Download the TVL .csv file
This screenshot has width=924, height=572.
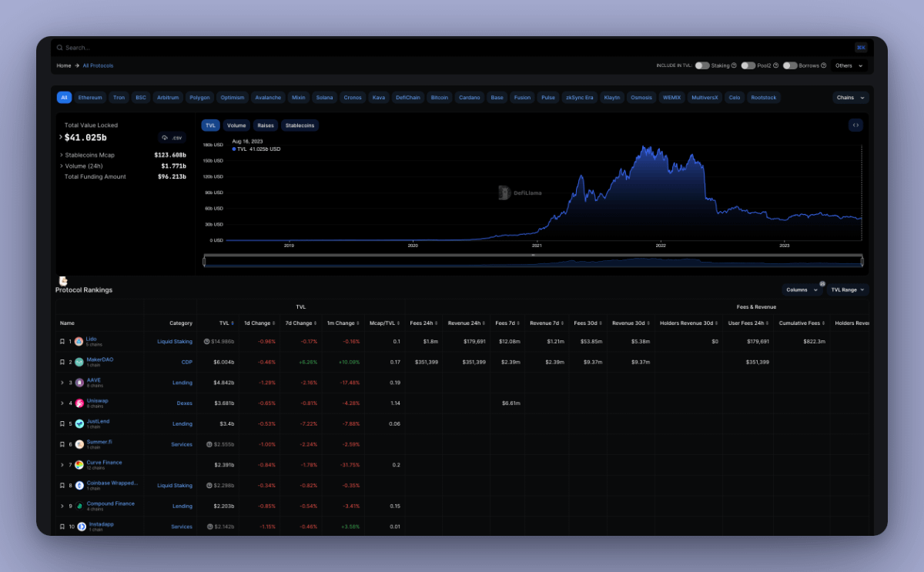click(x=172, y=138)
